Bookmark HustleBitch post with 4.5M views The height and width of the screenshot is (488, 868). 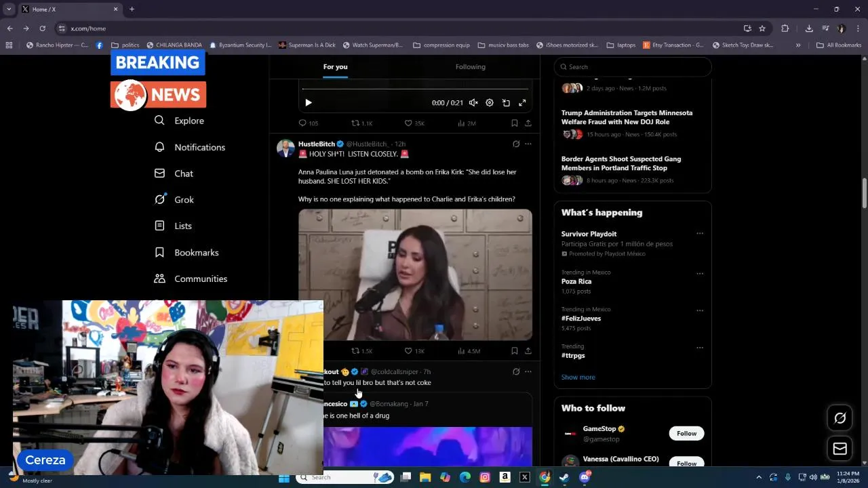(x=514, y=351)
